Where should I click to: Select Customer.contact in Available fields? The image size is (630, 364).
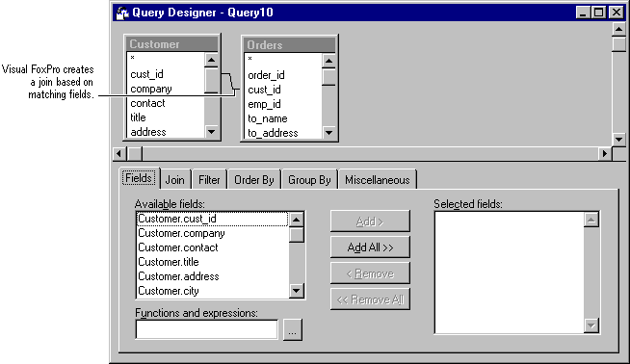(x=213, y=247)
